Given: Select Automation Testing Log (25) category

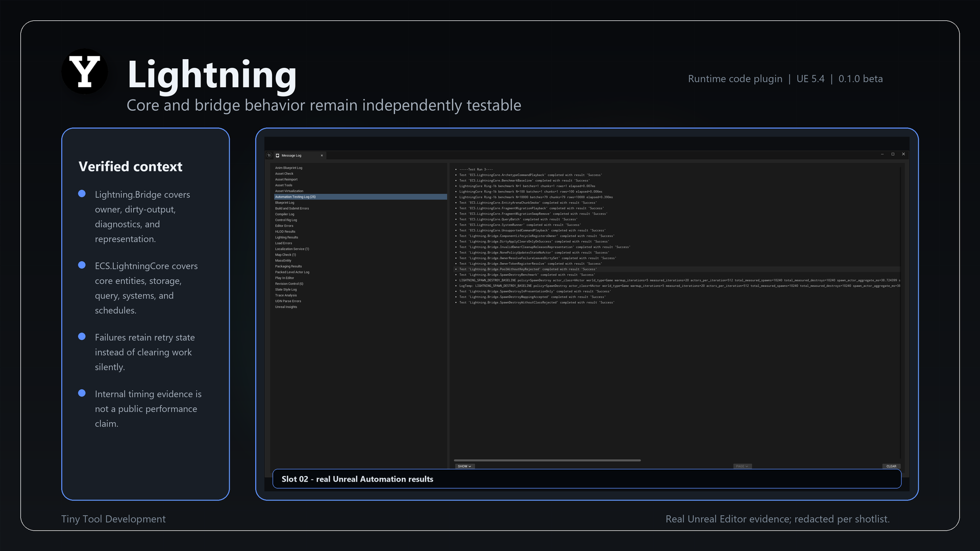Looking at the screenshot, I should coord(360,197).
